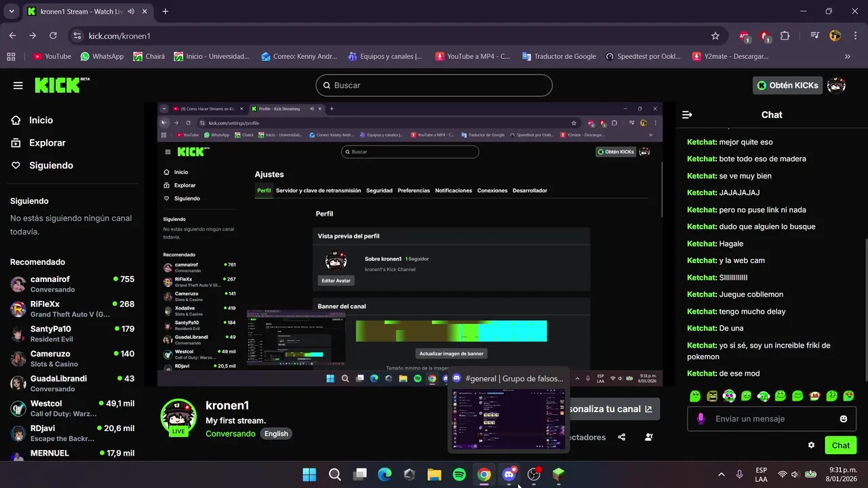Open recommended channel Cameruzo
This screenshot has width=868, height=488.
(73, 359)
